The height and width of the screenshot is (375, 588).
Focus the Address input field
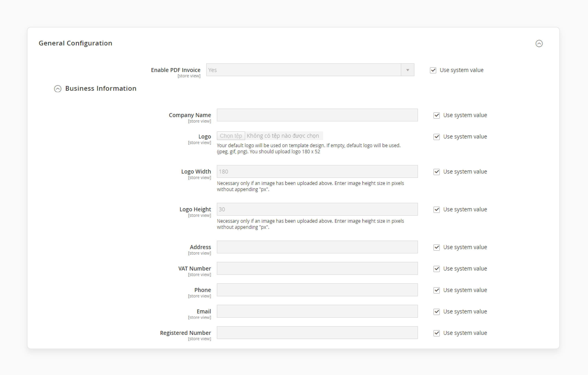click(317, 247)
